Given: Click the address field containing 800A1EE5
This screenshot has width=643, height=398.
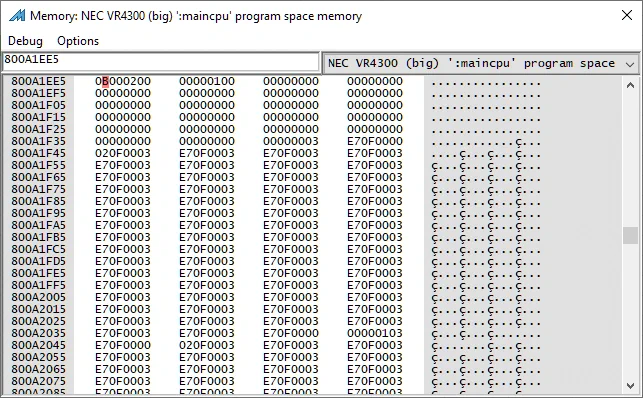Looking at the screenshot, I should [x=161, y=61].
